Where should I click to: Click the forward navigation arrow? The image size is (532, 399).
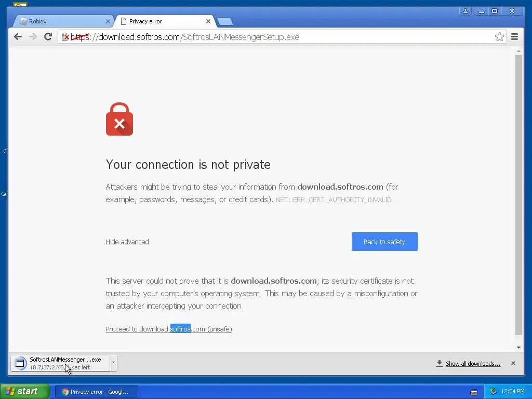coord(33,37)
